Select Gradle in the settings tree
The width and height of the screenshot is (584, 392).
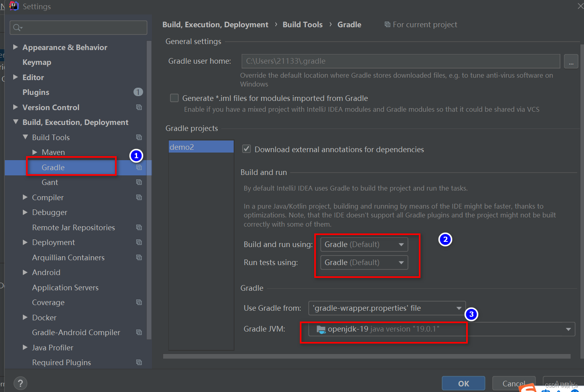53,167
